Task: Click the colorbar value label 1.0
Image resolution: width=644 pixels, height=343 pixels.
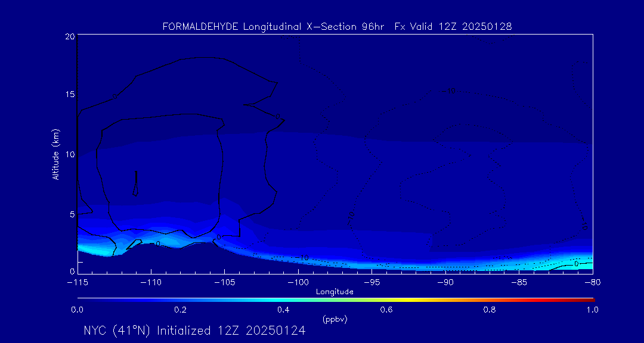Action: click(x=593, y=310)
